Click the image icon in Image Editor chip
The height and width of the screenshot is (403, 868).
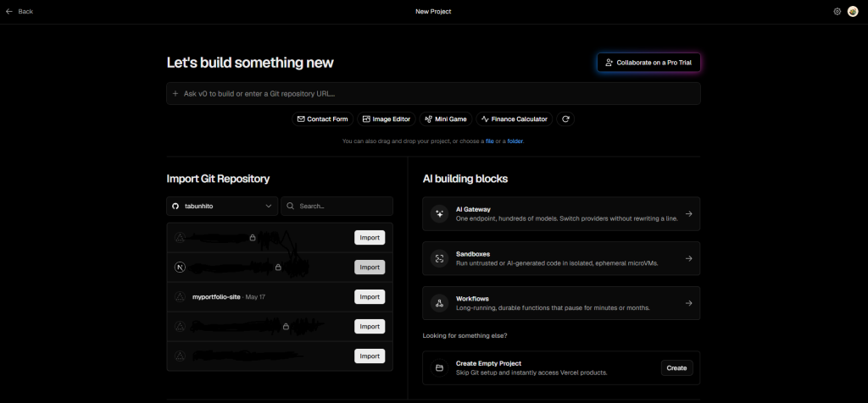(x=366, y=119)
